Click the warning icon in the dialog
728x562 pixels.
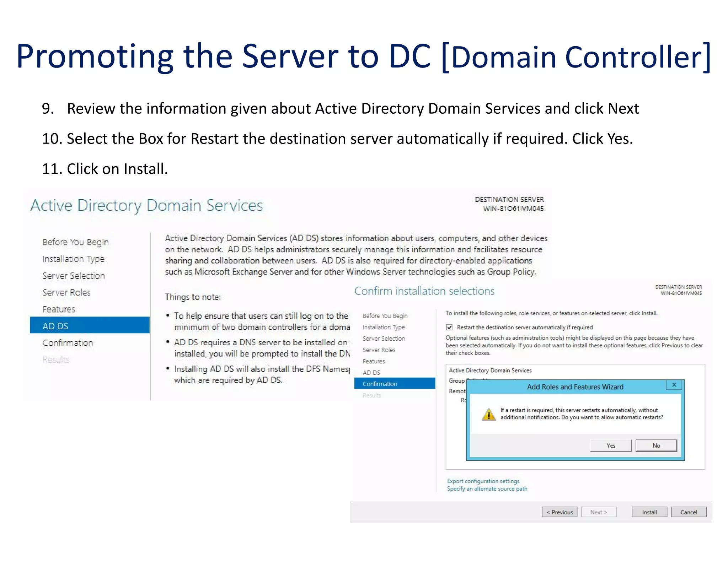(489, 414)
